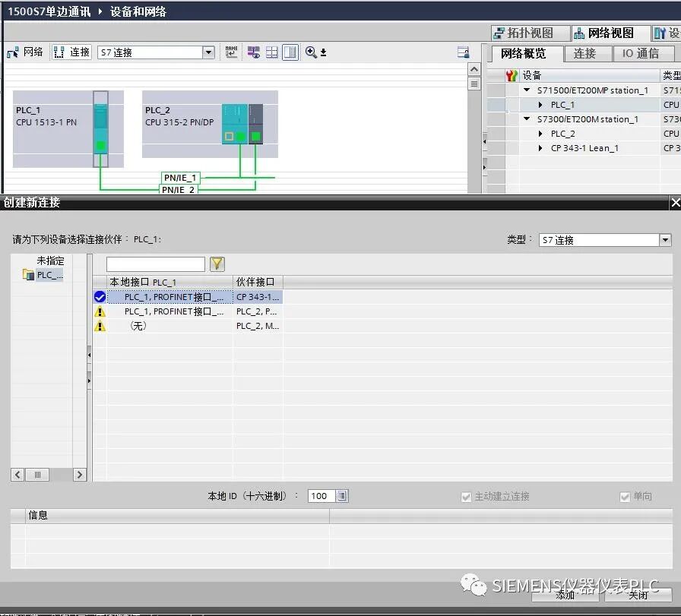Toggle the 连接 (Connections) toolbar button
This screenshot has width=681, height=616.
[71, 52]
